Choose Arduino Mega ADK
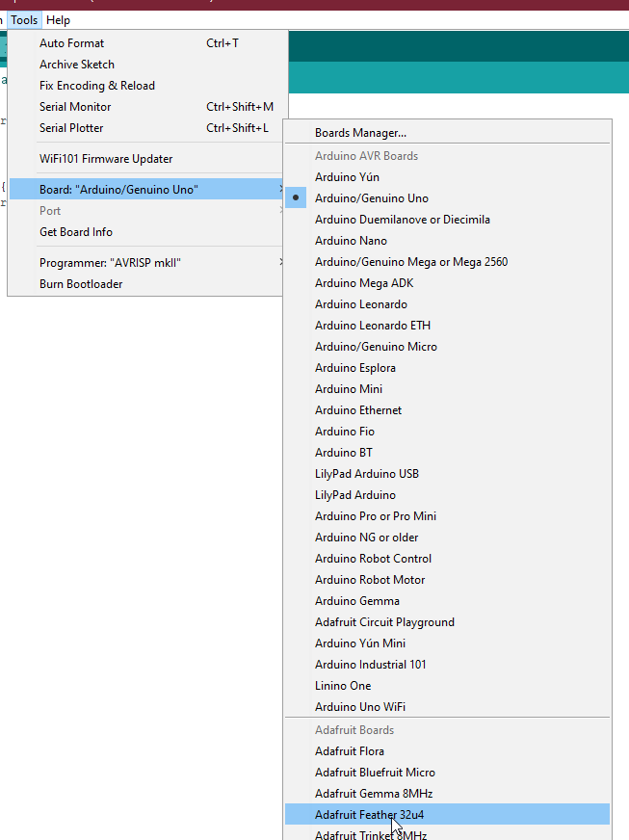The image size is (629, 840). click(x=447, y=283)
